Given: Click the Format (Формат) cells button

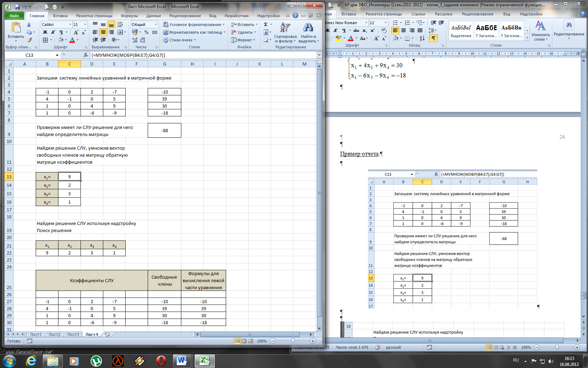Looking at the screenshot, I should pyautogui.click(x=243, y=40).
